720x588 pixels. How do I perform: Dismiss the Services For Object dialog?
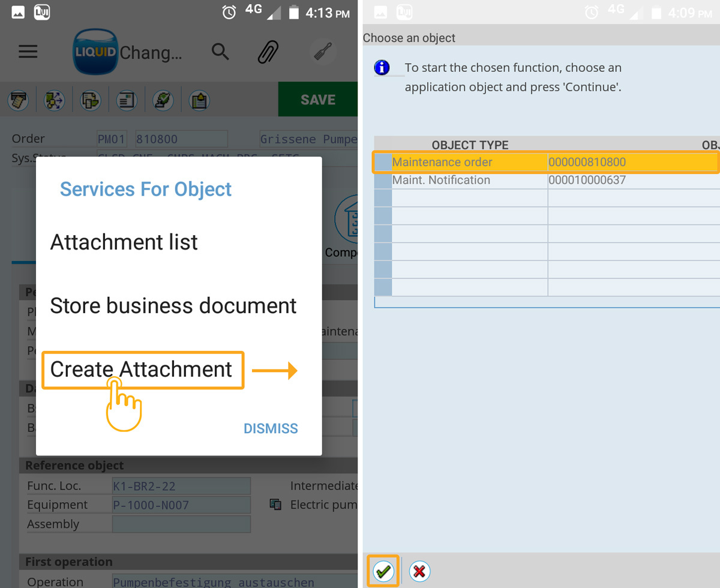(x=271, y=428)
